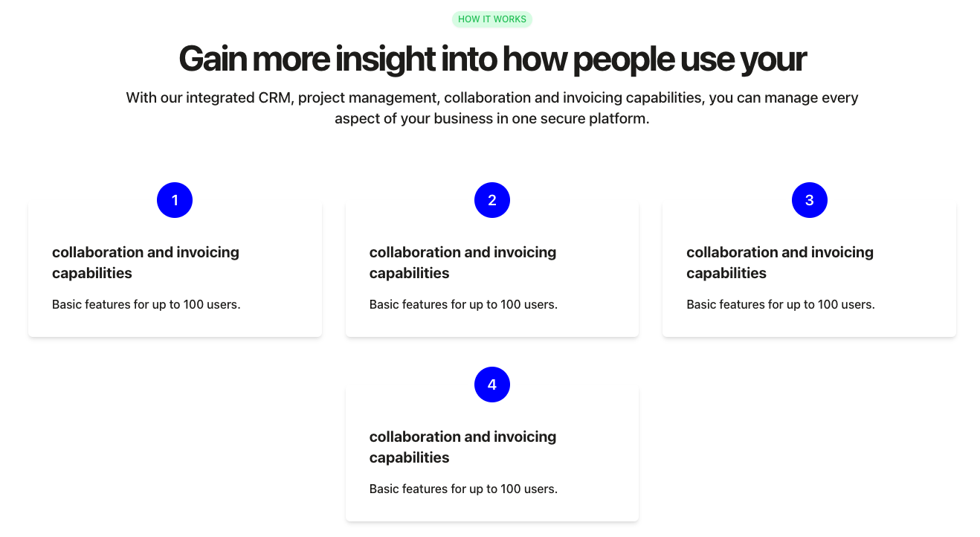
Task: Click the blue step 3 circle
Action: tap(810, 200)
